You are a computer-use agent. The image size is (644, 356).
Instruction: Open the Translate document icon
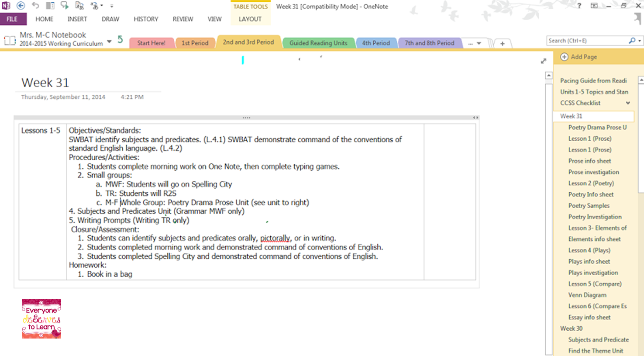tap(79, 6)
